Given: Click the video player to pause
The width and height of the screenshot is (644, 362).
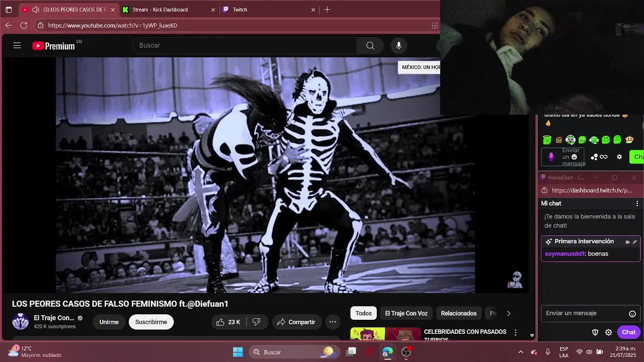Looking at the screenshot, I should pyautogui.click(x=265, y=175).
